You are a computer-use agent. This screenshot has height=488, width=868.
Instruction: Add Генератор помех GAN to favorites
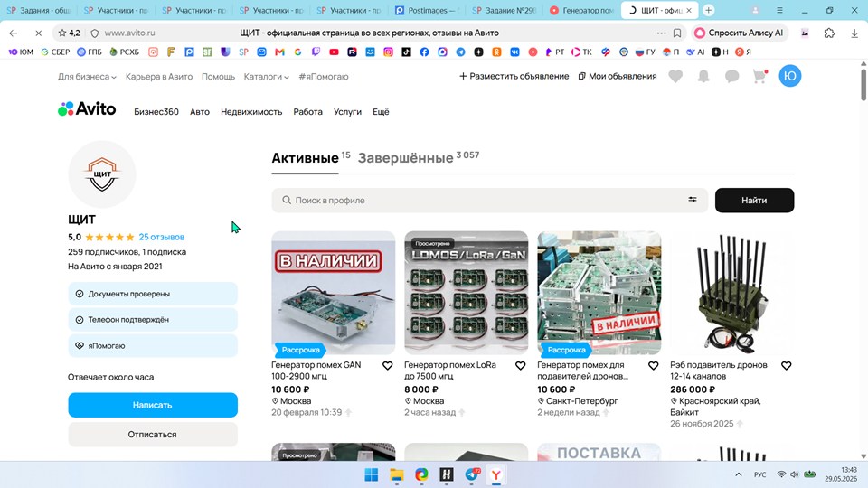coord(388,366)
